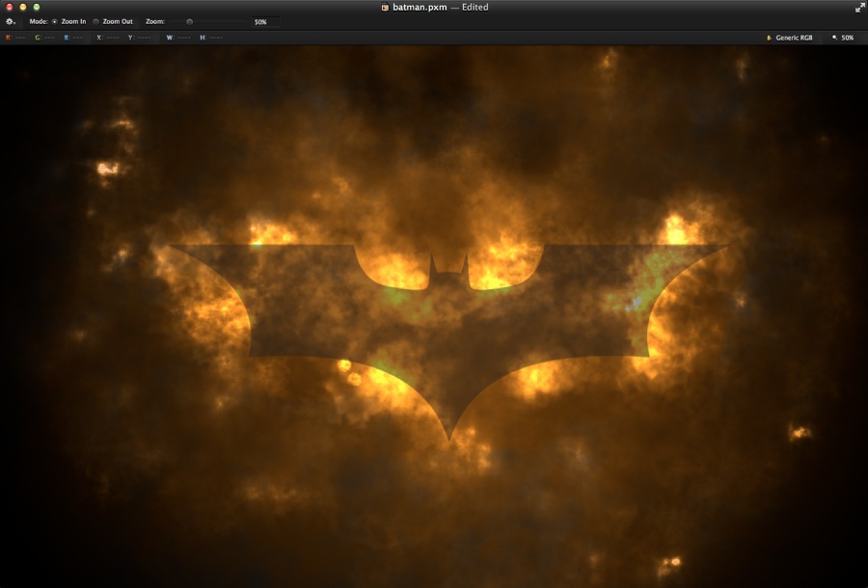This screenshot has height=588, width=868.
Task: Click the 50% zoom input field
Action: [266, 22]
